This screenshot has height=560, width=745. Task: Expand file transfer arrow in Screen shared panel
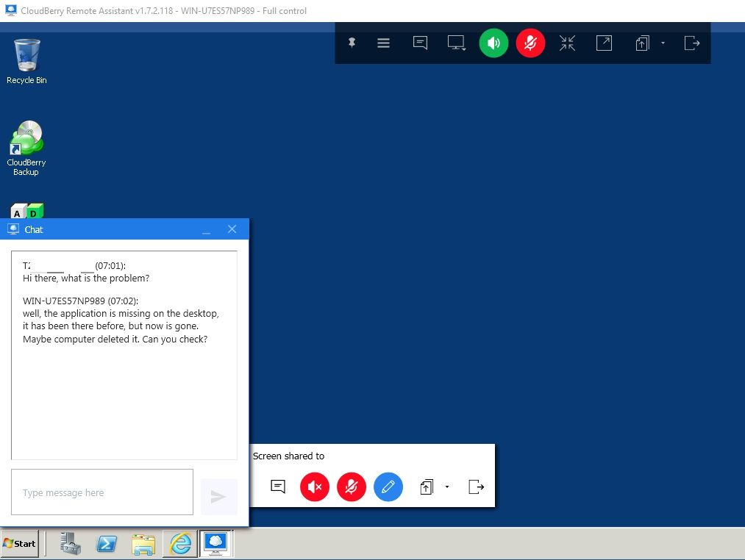(x=447, y=487)
